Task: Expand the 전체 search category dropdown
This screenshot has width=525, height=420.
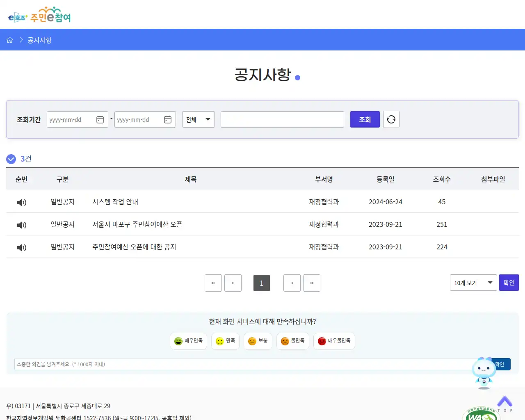Action: coord(199,119)
